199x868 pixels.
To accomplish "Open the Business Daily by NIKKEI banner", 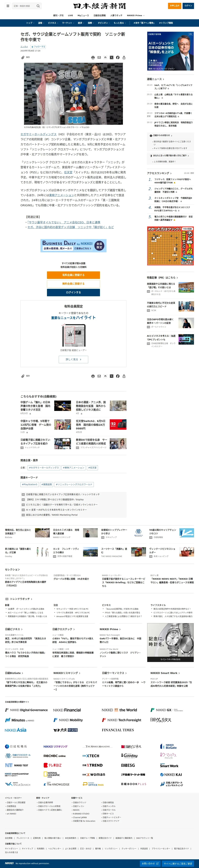I will [x=73, y=246].
